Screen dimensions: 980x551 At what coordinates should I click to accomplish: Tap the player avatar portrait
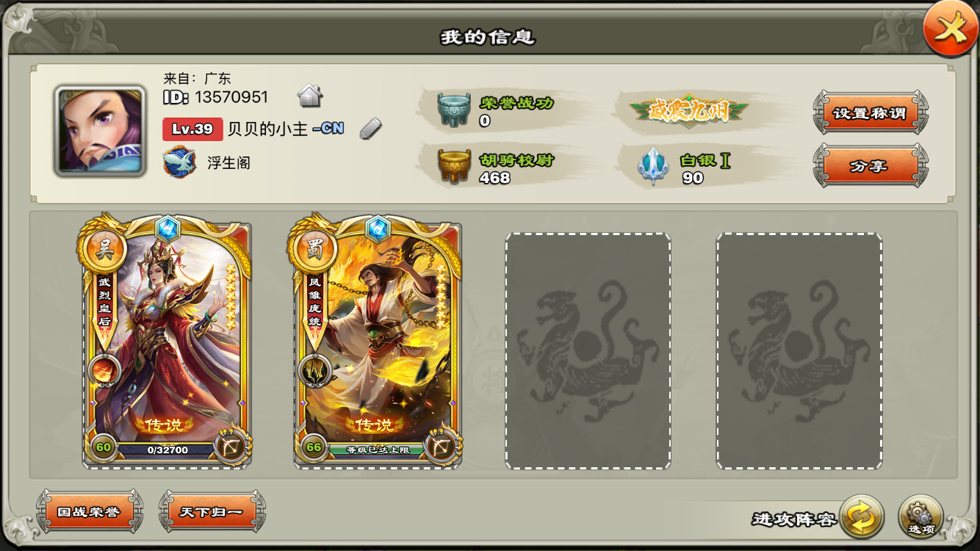coord(99,131)
